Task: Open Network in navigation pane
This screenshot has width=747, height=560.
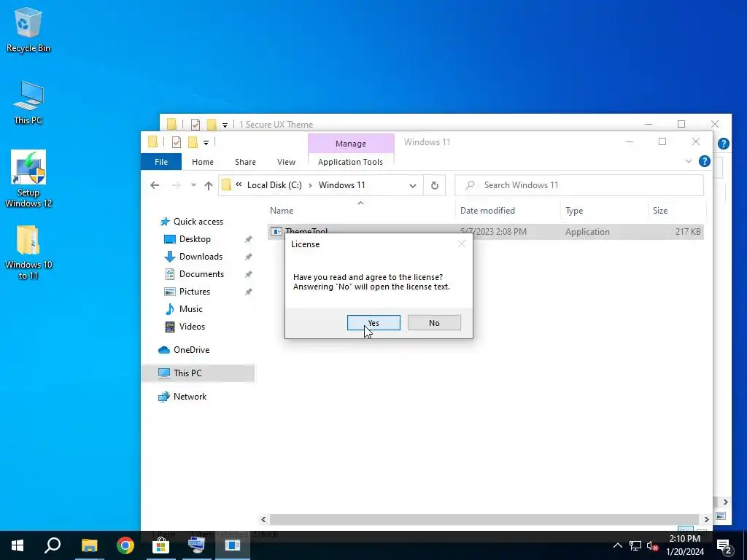Action: click(190, 397)
